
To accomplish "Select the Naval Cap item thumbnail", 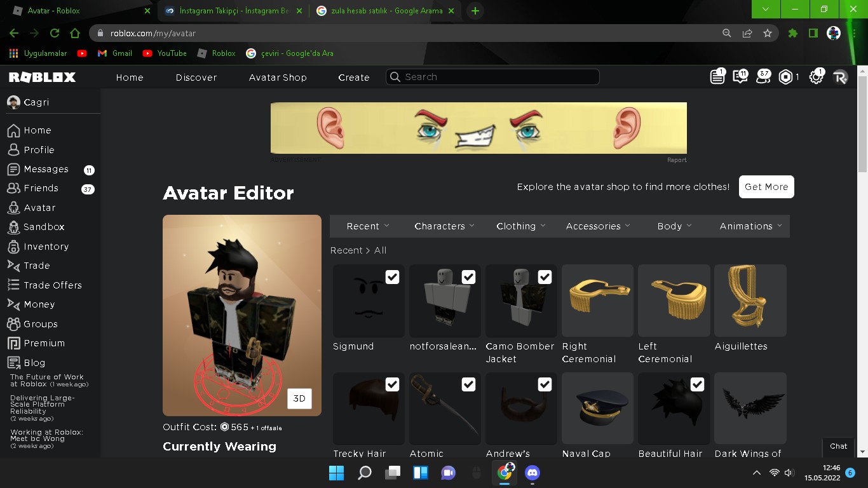I will (x=598, y=408).
